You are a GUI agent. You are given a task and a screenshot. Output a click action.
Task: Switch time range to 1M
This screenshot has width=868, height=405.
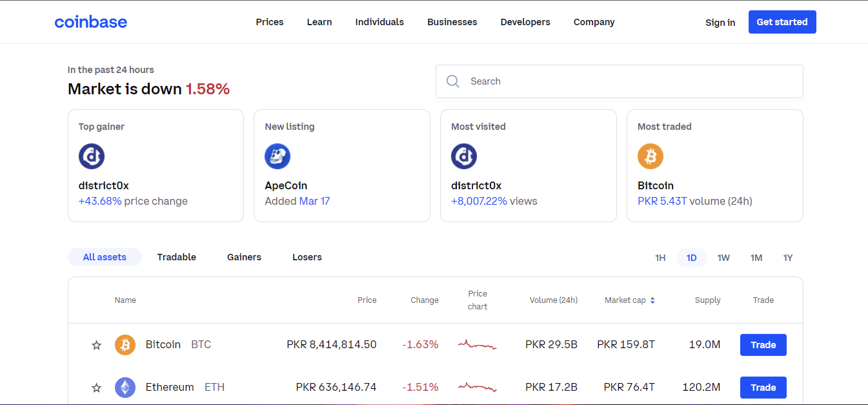point(756,258)
